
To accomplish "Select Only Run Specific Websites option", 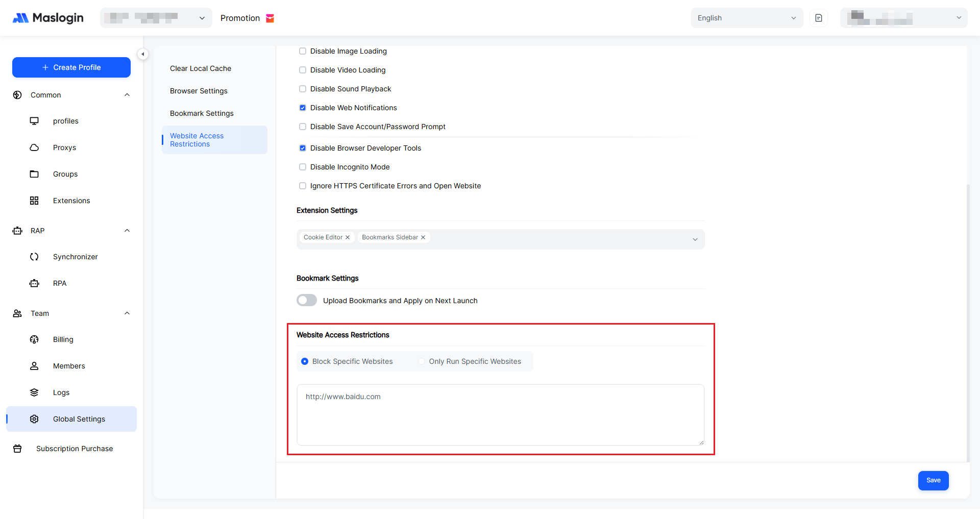I will (x=422, y=361).
